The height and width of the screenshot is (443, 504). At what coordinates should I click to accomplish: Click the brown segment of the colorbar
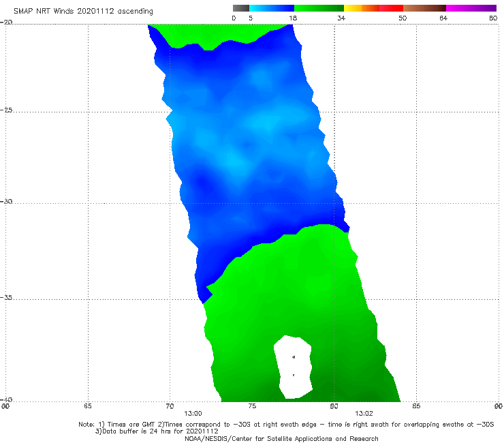[424, 8]
